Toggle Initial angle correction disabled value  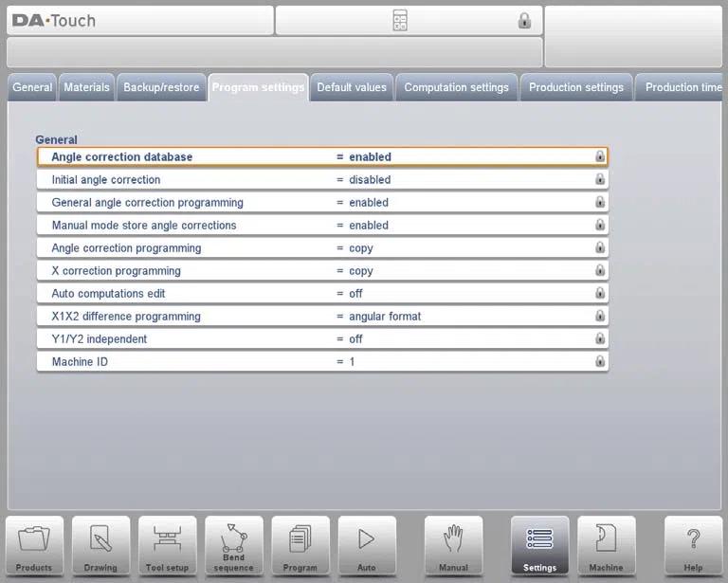370,179
